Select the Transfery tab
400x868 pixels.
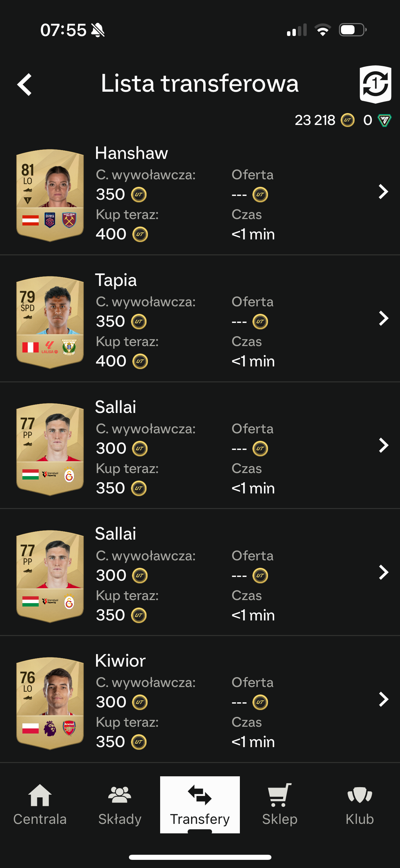(200, 804)
